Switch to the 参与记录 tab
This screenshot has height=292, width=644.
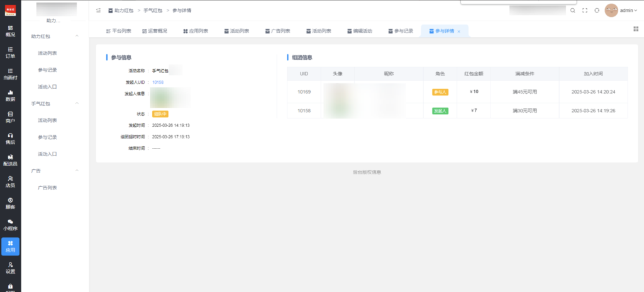point(401,31)
